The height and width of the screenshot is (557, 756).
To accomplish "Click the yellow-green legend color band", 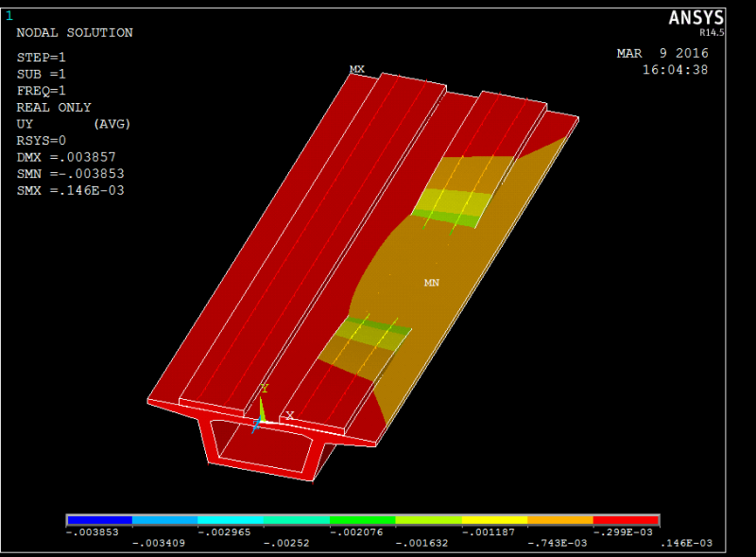I will tap(429, 520).
